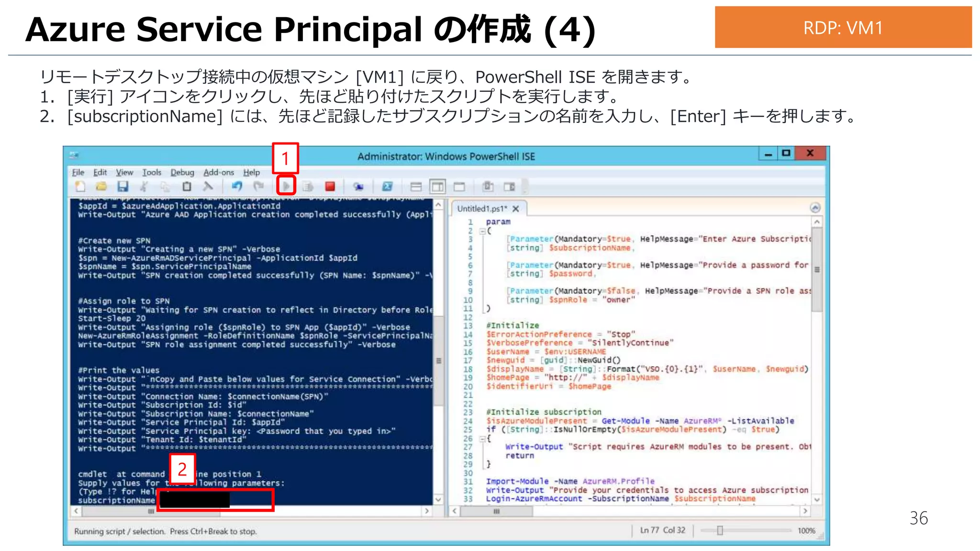Click the PowerShell ISE title bar icon
The height and width of the screenshot is (551, 980).
(x=74, y=155)
